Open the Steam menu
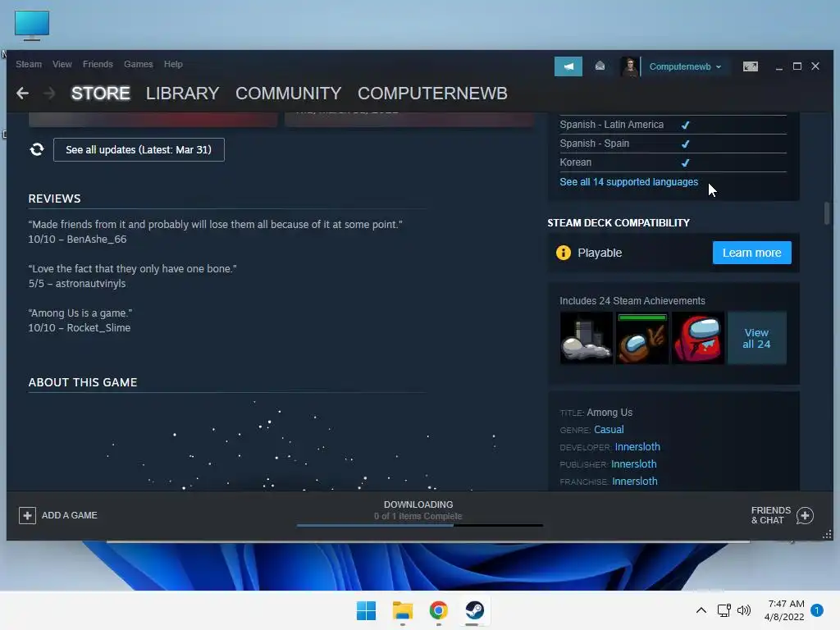840x630 pixels. [x=29, y=64]
